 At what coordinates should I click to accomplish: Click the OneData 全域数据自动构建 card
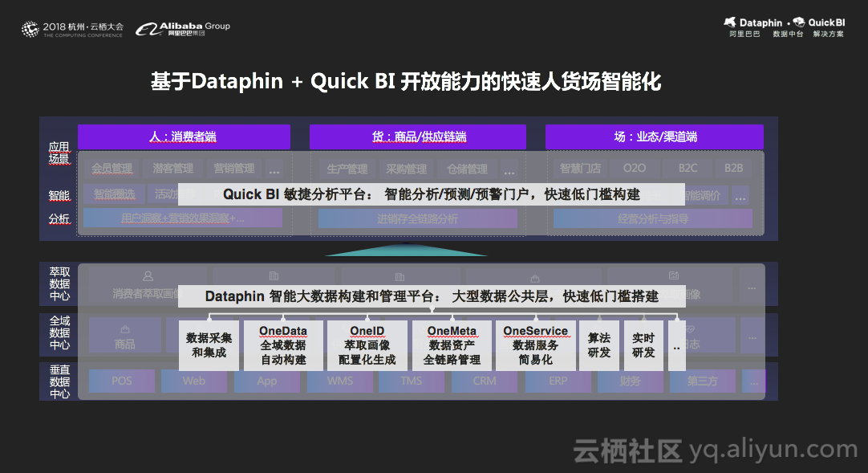(283, 345)
